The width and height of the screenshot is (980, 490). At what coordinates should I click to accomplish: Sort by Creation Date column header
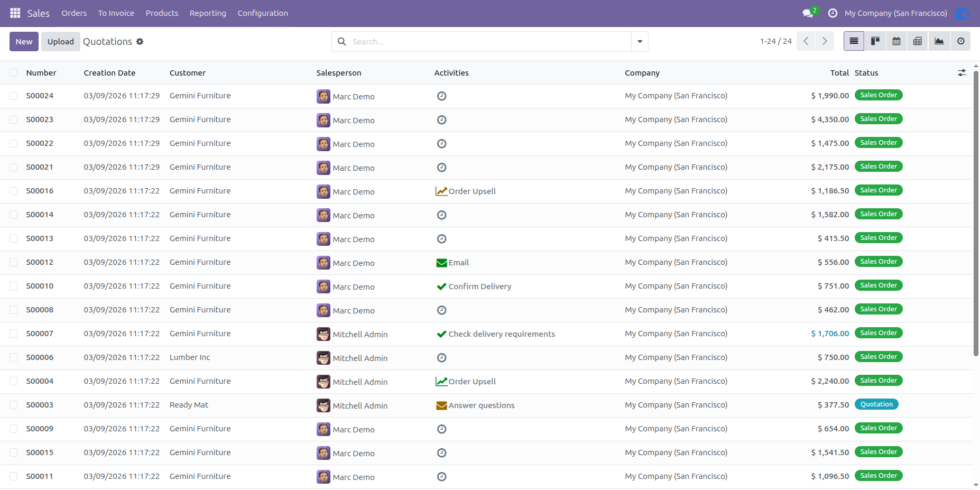pos(109,73)
